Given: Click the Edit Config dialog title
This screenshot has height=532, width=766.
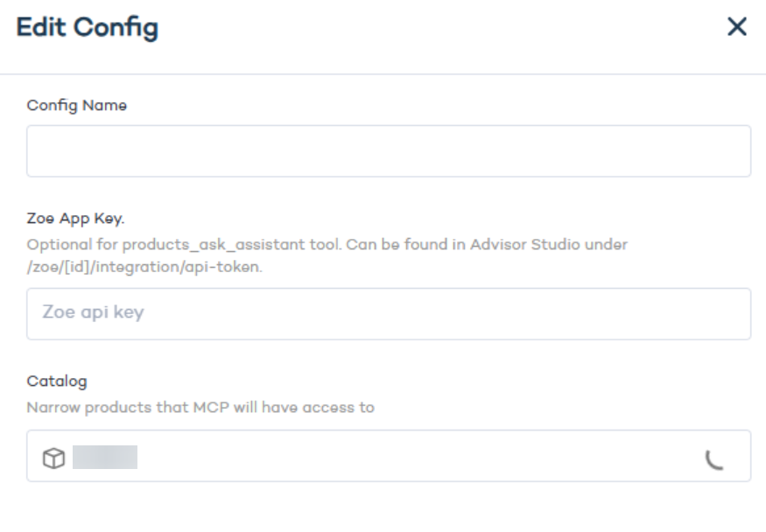Looking at the screenshot, I should click(x=88, y=27).
